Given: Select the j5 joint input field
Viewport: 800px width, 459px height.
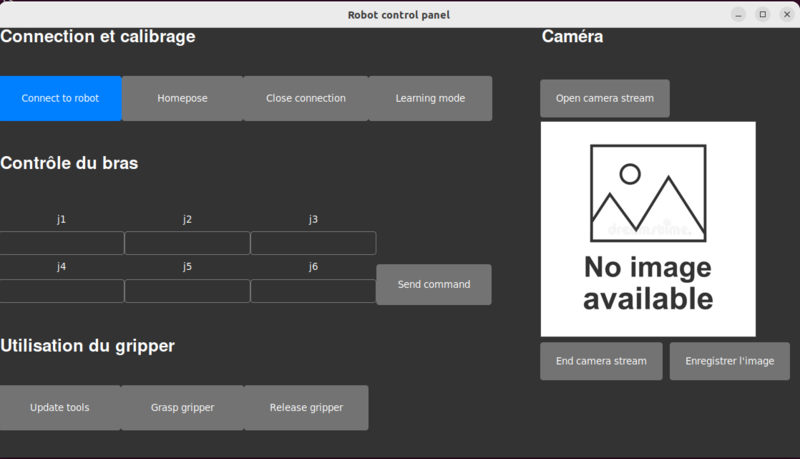Looking at the screenshot, I should coord(187,291).
